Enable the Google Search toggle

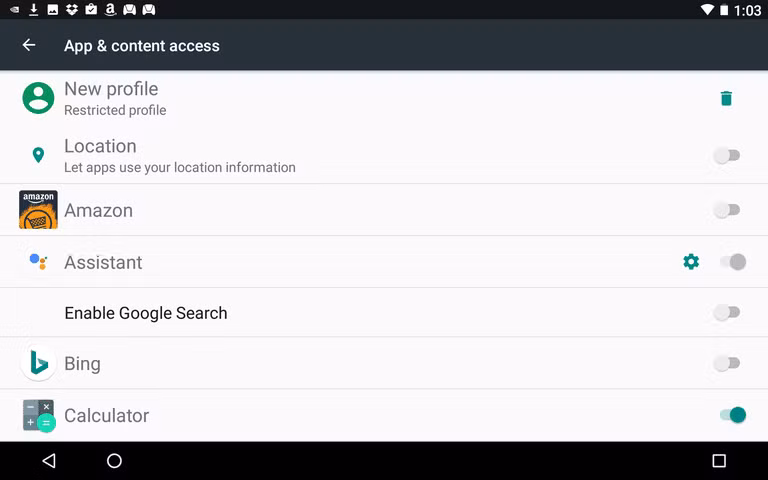point(727,313)
